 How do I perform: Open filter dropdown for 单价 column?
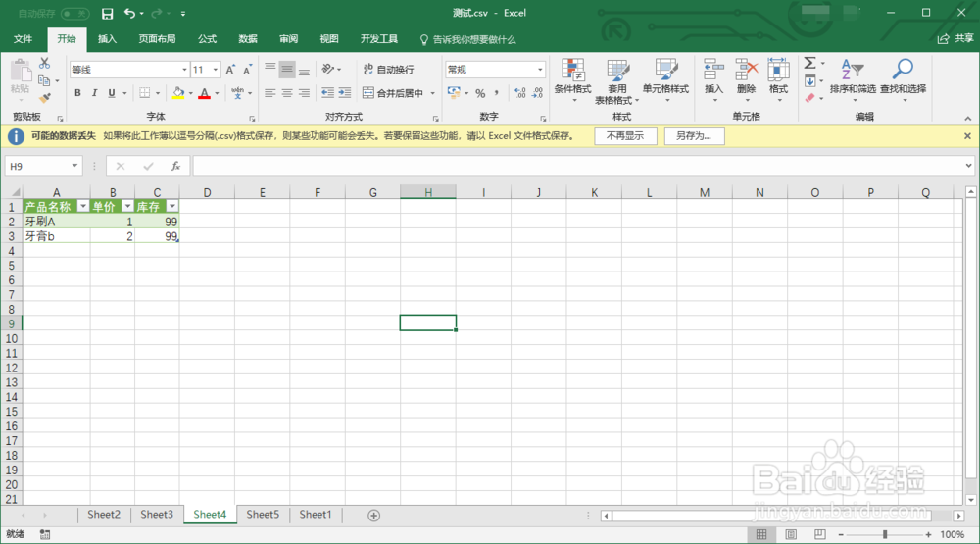[127, 207]
